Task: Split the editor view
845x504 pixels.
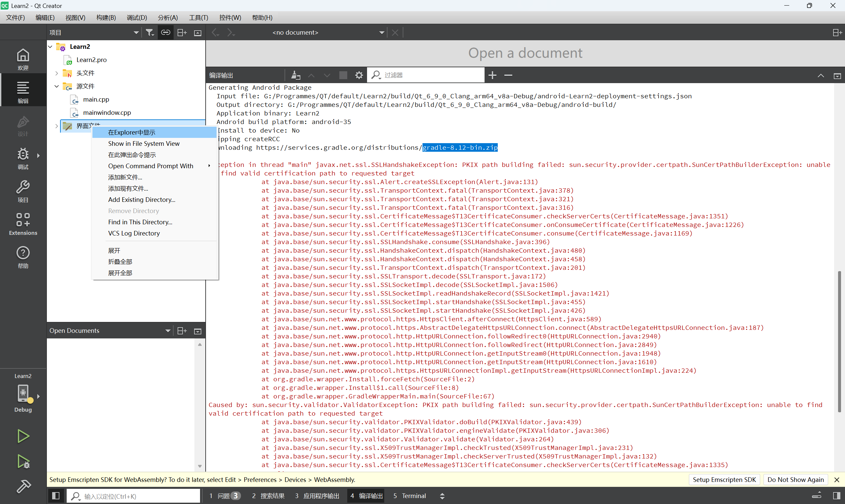Action: [x=837, y=33]
